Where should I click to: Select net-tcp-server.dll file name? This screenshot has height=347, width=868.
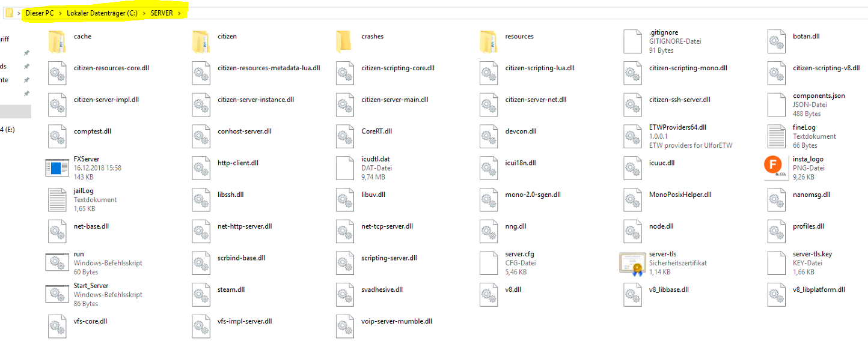pos(387,226)
